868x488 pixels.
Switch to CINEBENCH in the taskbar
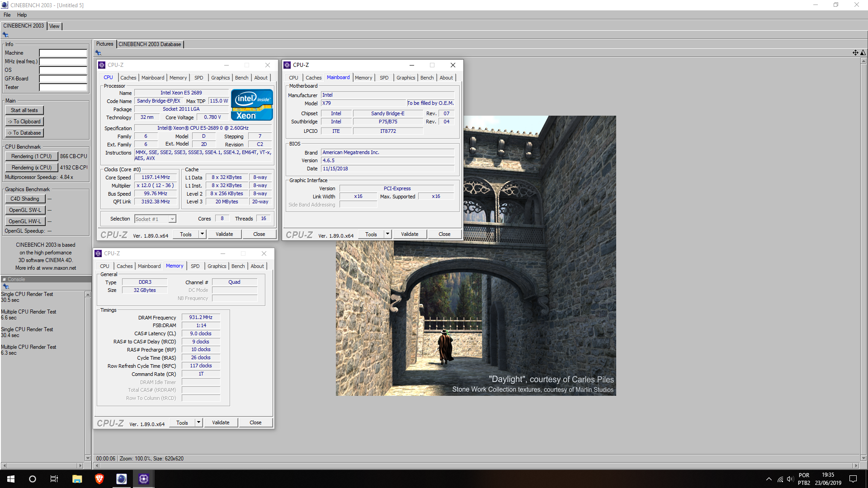(122, 479)
